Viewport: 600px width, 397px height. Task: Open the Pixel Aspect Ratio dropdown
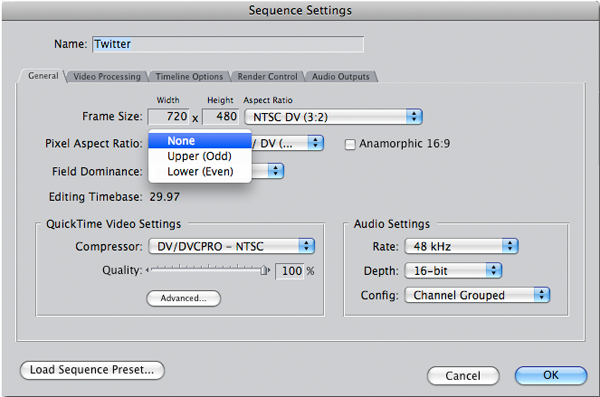click(287, 143)
